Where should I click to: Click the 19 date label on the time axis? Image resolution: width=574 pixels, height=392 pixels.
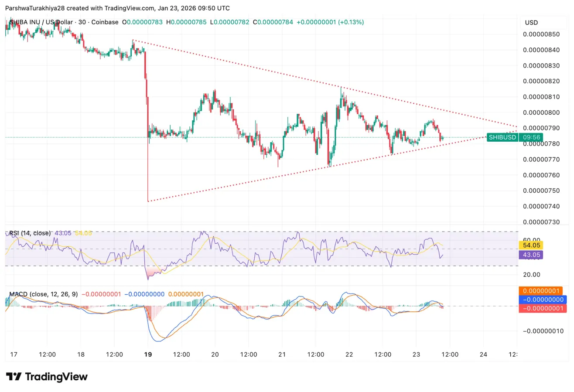[148, 355]
